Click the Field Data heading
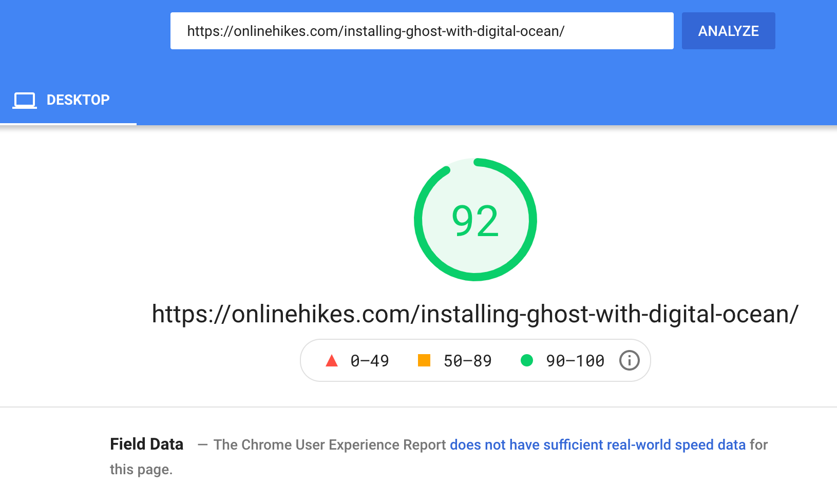The height and width of the screenshot is (504, 837). point(146,444)
